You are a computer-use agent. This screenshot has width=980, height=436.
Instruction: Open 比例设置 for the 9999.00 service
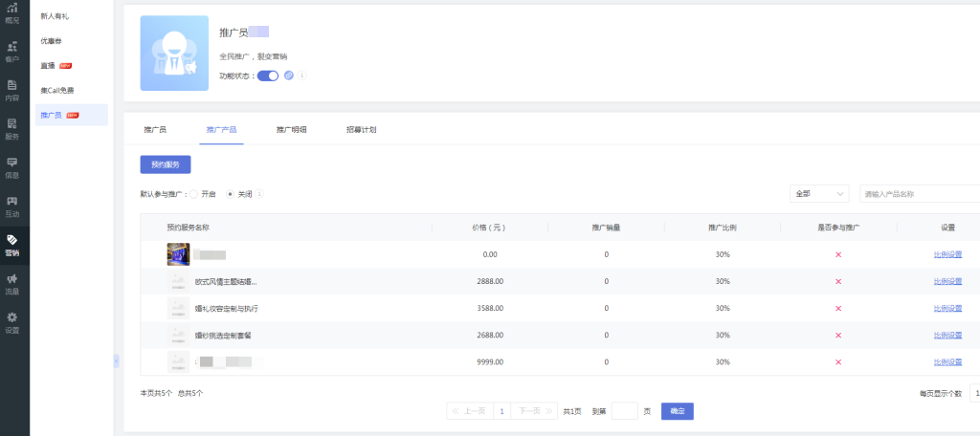pos(947,362)
